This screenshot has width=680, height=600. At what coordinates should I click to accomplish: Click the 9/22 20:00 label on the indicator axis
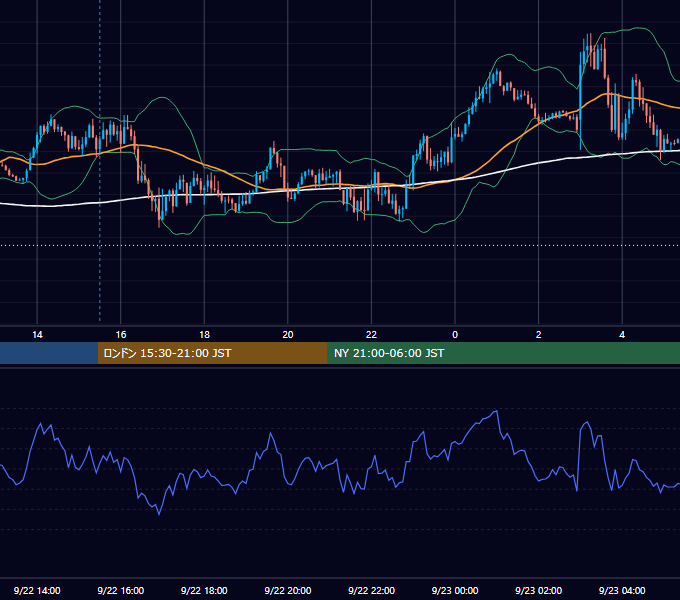[288, 590]
